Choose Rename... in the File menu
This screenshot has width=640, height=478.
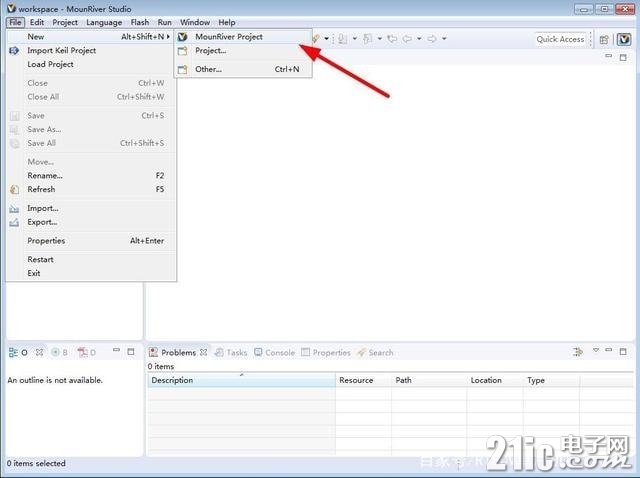[x=91, y=176]
